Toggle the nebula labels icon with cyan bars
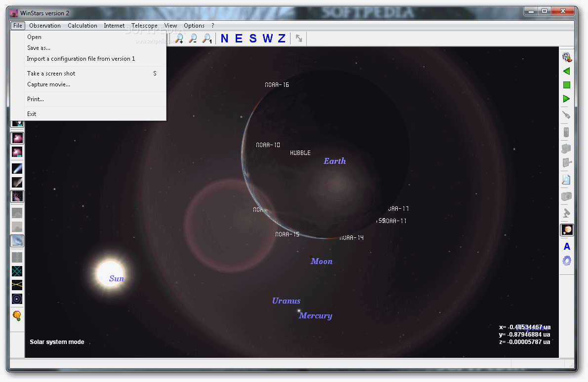The width and height of the screenshot is (588, 382). 17,152
